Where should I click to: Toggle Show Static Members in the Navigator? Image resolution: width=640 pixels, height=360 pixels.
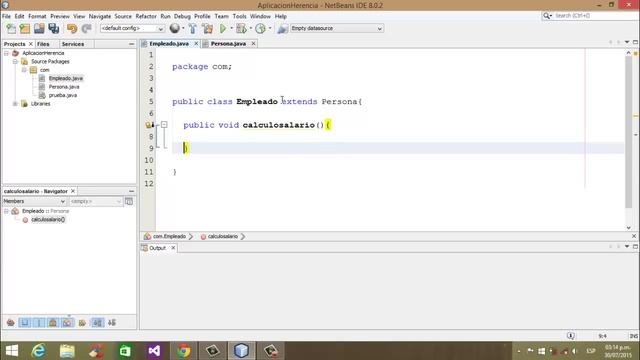39,323
